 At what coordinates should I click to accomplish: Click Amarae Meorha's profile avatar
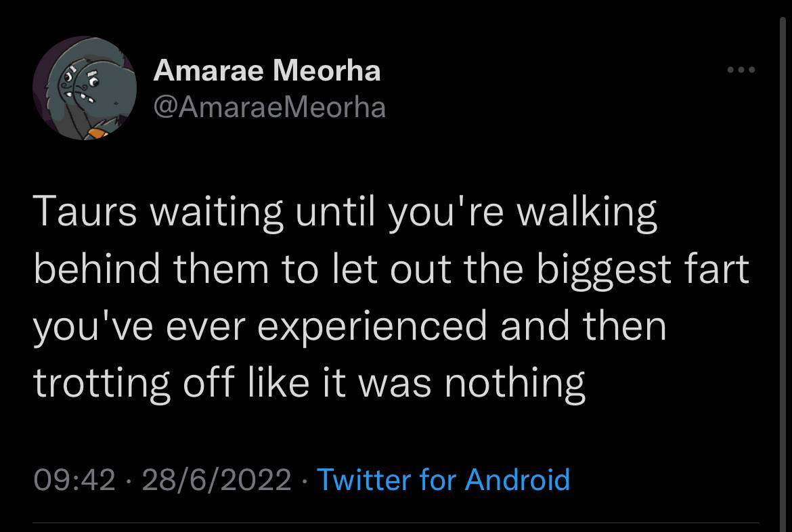85,89
